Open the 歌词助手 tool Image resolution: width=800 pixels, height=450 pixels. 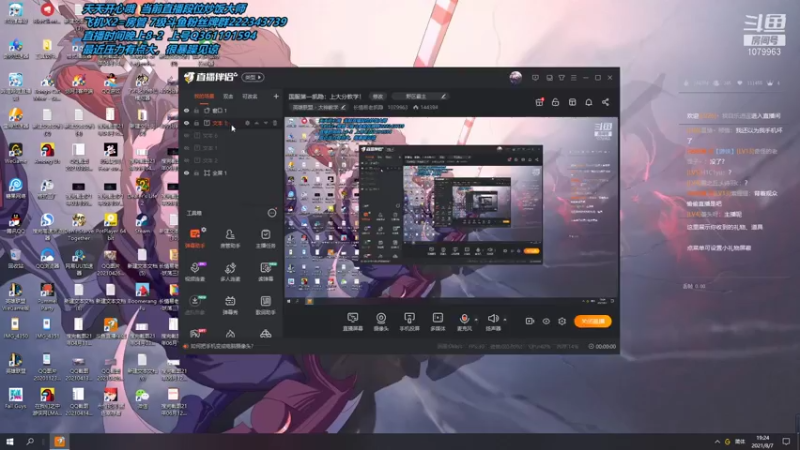point(265,305)
